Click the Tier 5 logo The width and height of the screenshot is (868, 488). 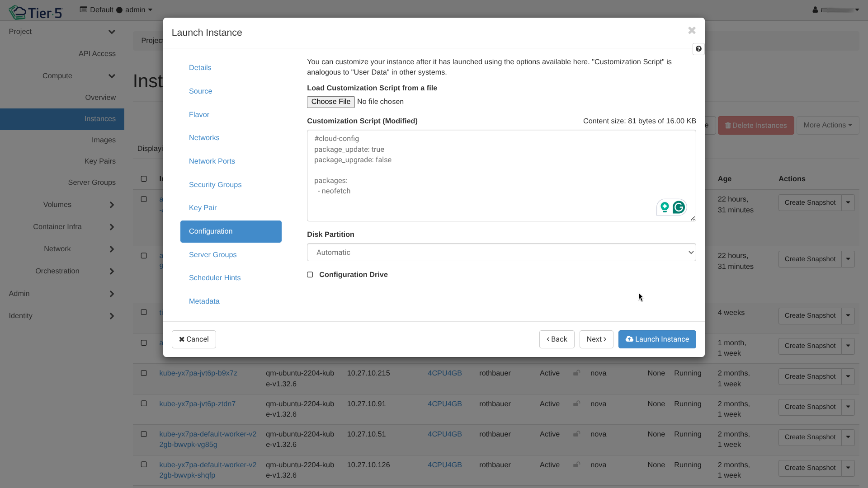[35, 12]
